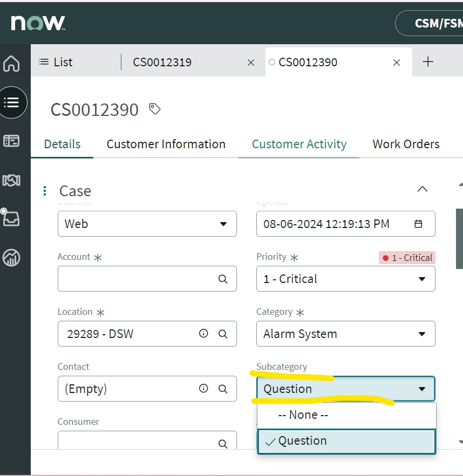Switch to the Customer Information tab
463x476 pixels.
166,144
